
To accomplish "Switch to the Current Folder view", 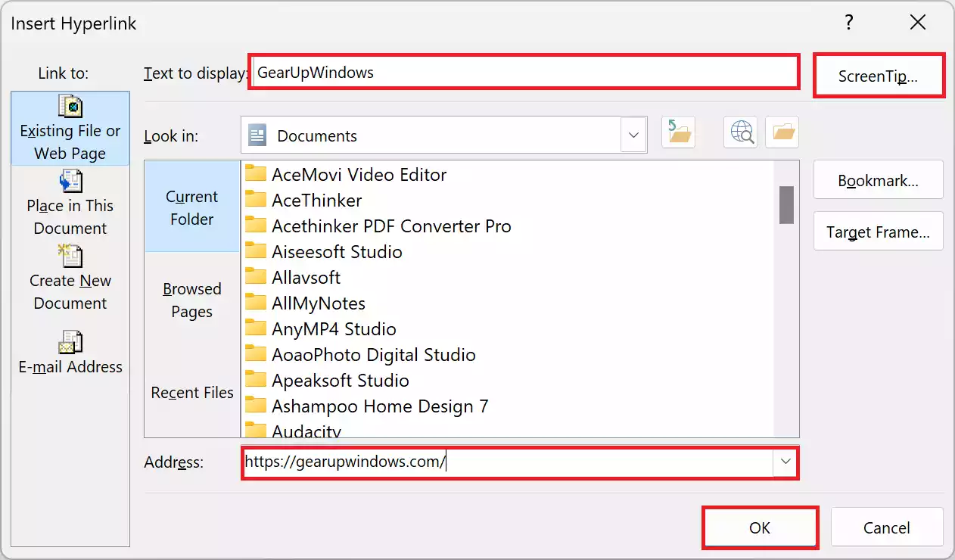I will click(192, 207).
